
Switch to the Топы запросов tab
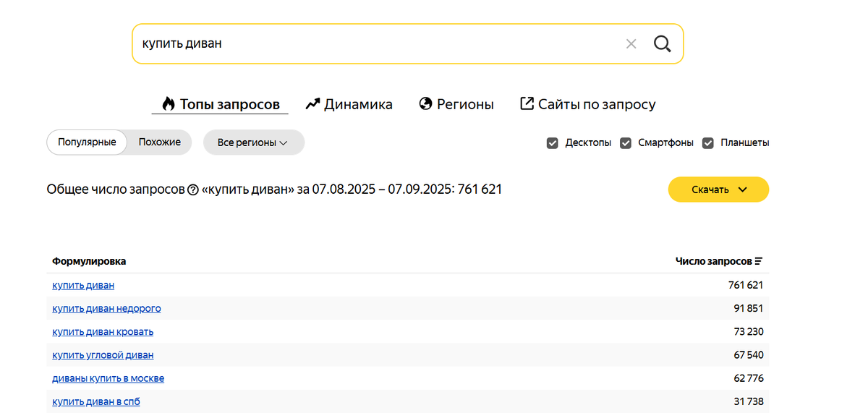(x=220, y=104)
